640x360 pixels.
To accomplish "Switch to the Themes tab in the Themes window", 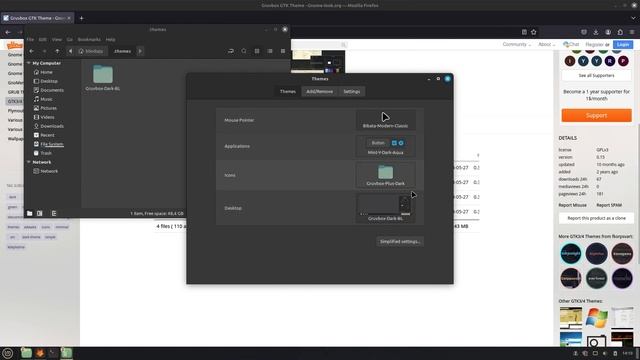I will pos(288,91).
